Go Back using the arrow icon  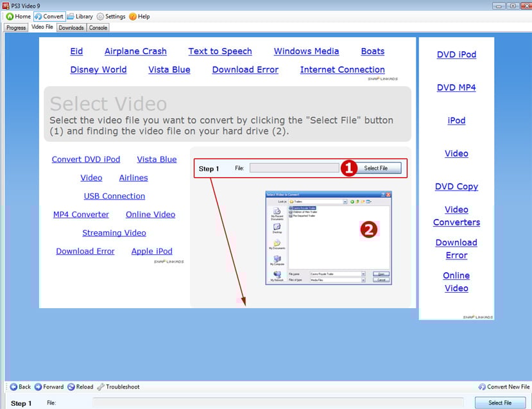(x=13, y=387)
